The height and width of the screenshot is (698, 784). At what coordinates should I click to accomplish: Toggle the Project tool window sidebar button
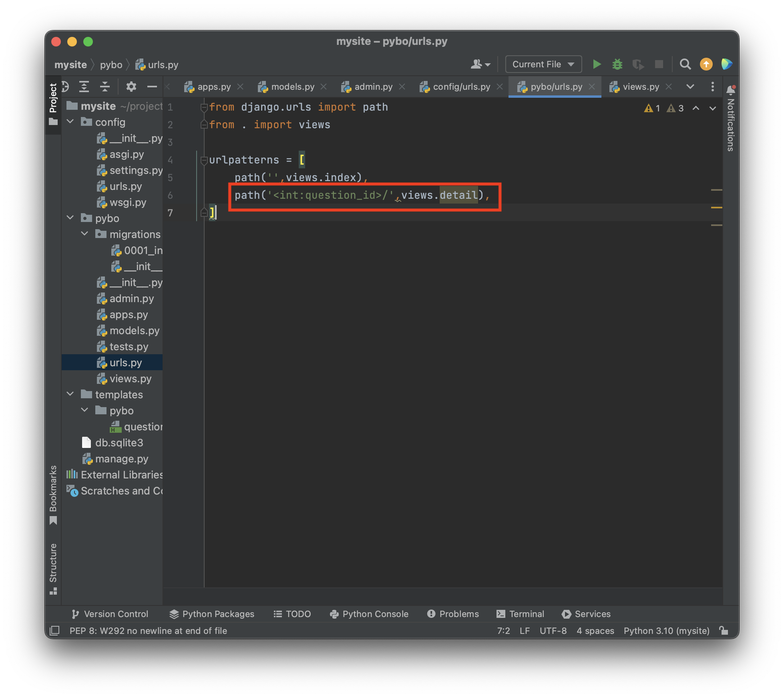tap(53, 104)
